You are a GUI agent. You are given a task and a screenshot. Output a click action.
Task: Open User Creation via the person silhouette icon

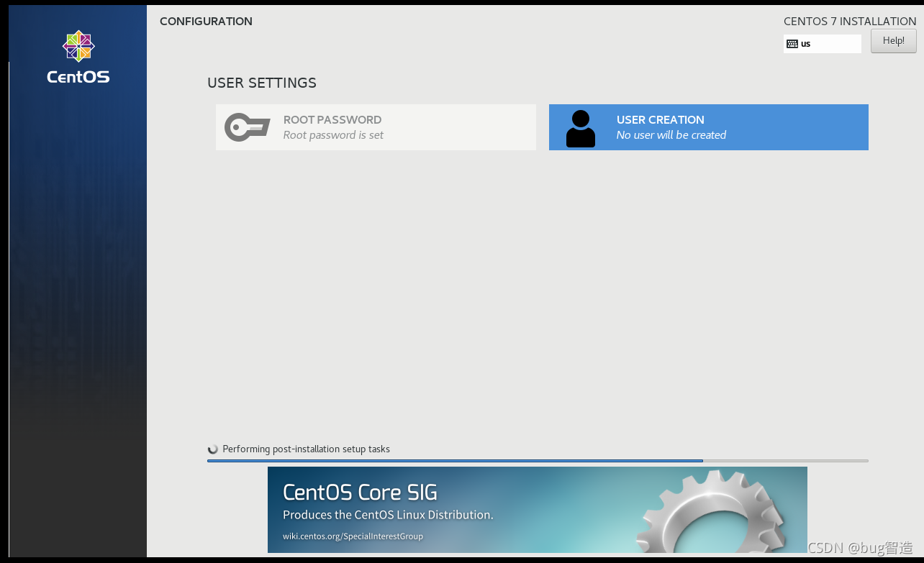point(581,129)
